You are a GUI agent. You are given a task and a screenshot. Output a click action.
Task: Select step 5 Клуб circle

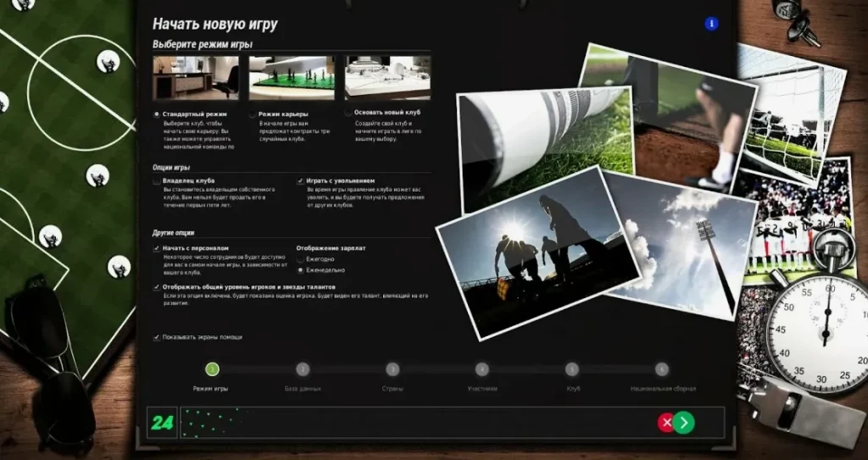572,369
